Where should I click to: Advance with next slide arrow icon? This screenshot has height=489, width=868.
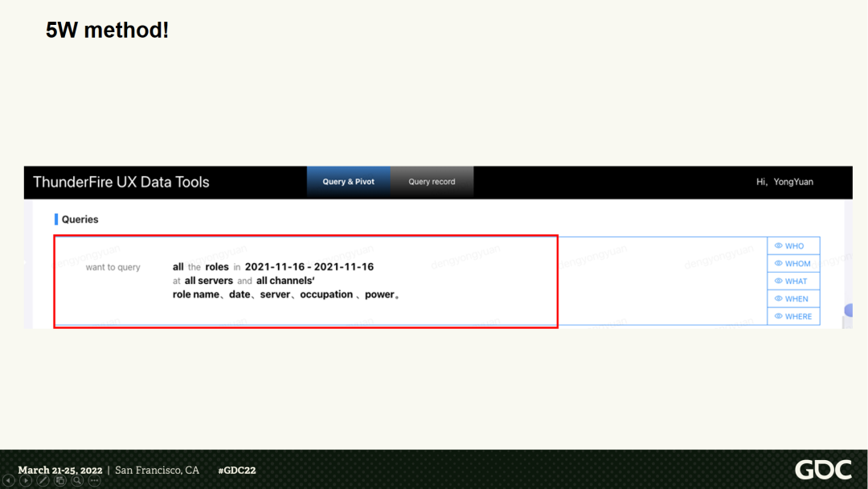pos(26,481)
